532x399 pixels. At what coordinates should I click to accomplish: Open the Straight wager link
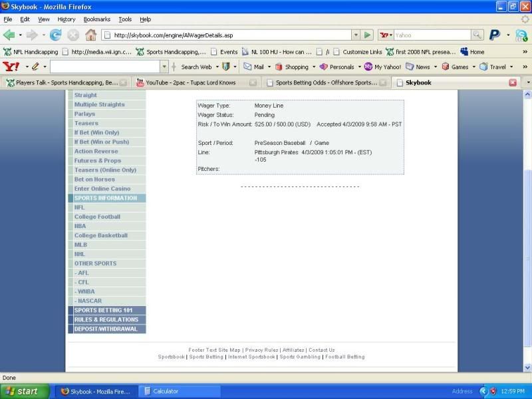86,95
